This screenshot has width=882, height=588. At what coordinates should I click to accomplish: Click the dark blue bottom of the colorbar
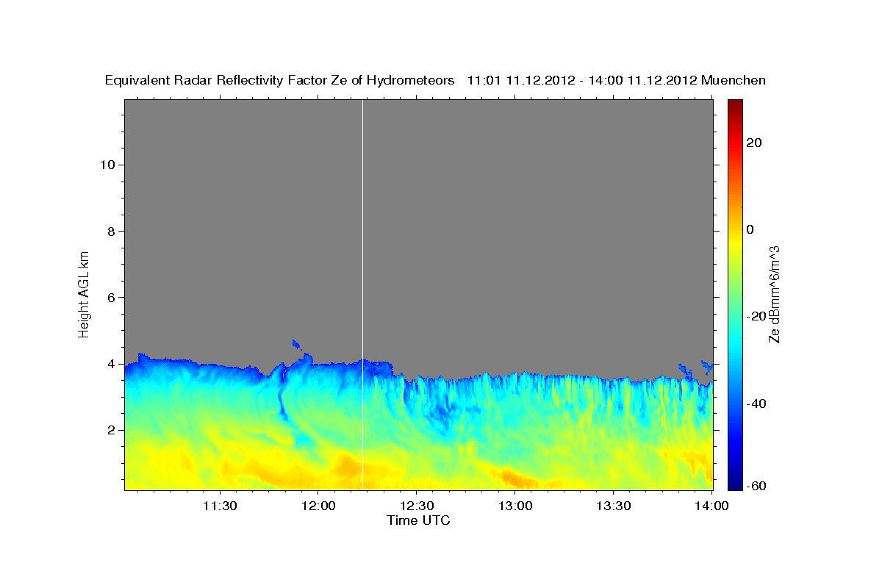pos(736,484)
